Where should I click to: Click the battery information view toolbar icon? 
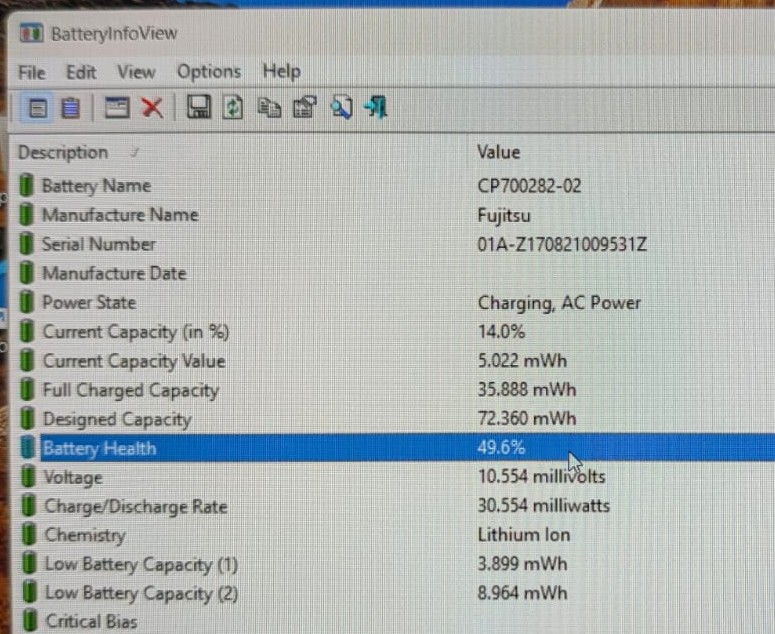tap(38, 108)
